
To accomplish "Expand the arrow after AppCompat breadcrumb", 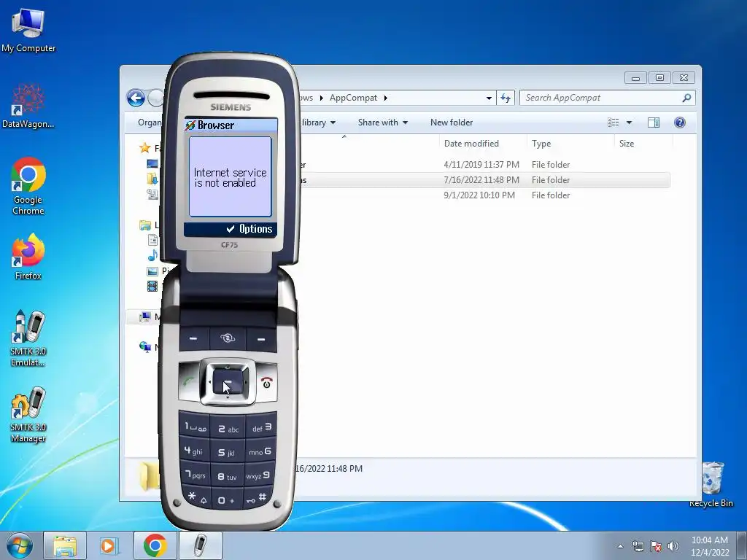I will (x=385, y=98).
